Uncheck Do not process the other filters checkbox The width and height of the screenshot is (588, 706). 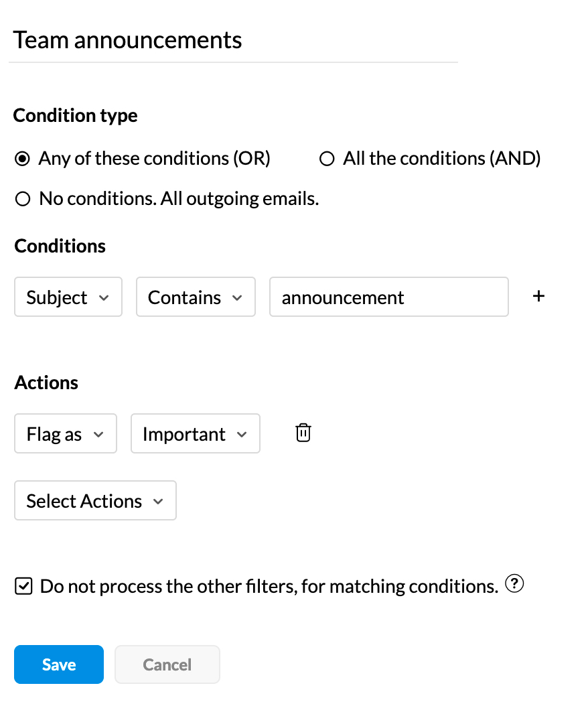click(x=23, y=587)
